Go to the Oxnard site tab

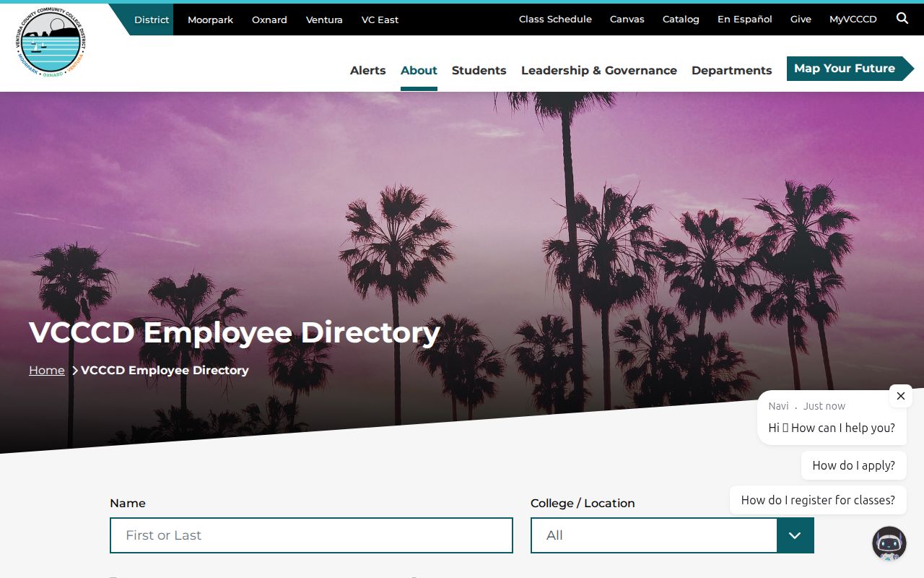[x=269, y=20]
